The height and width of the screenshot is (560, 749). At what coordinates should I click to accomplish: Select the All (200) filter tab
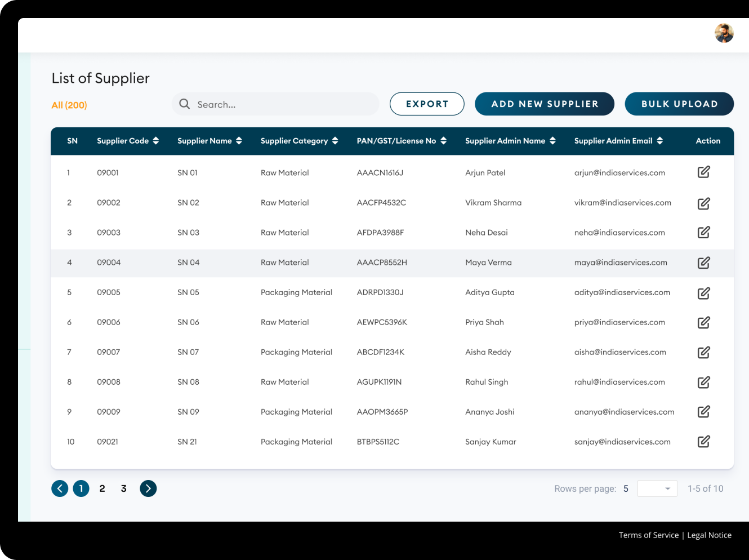tap(69, 105)
